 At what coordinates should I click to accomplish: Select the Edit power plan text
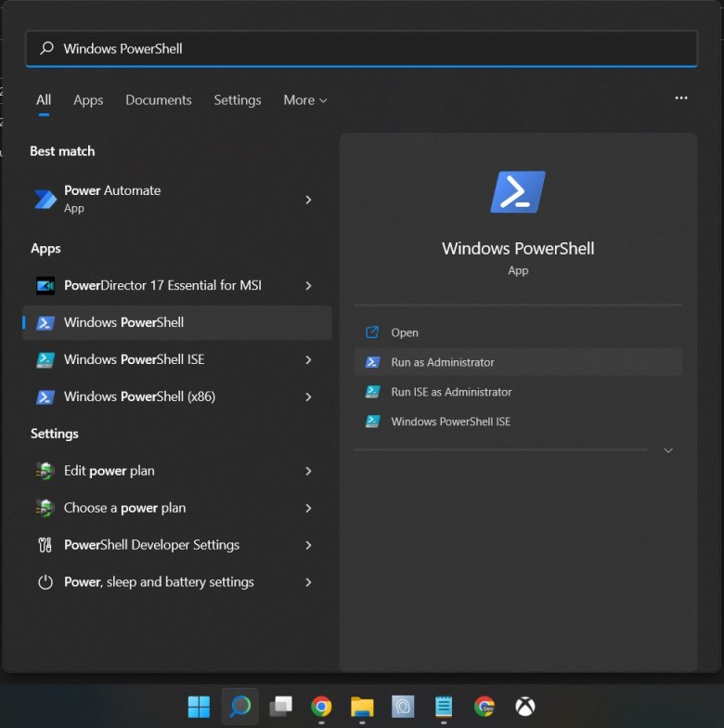(x=110, y=472)
